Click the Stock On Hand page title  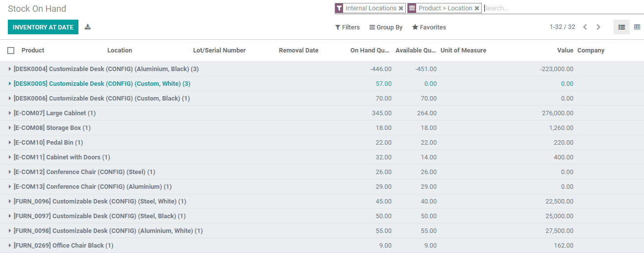37,9
